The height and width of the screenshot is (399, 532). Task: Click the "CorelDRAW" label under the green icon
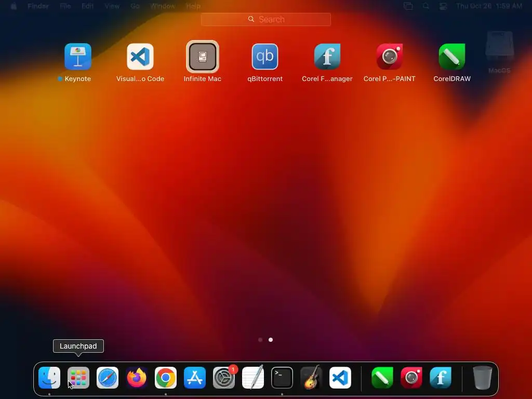coord(452,79)
